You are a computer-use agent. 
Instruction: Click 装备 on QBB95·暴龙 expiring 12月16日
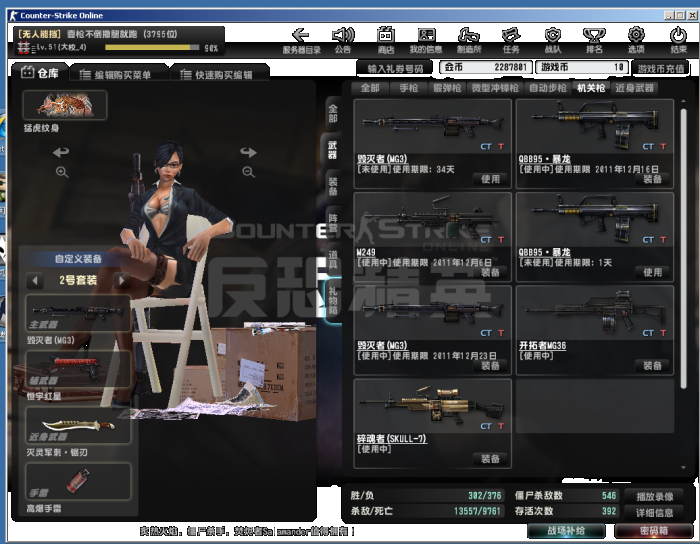coord(652,179)
